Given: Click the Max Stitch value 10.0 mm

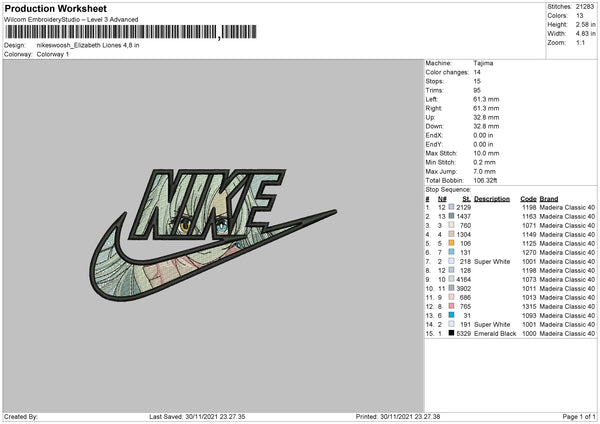Looking at the screenshot, I should [486, 153].
